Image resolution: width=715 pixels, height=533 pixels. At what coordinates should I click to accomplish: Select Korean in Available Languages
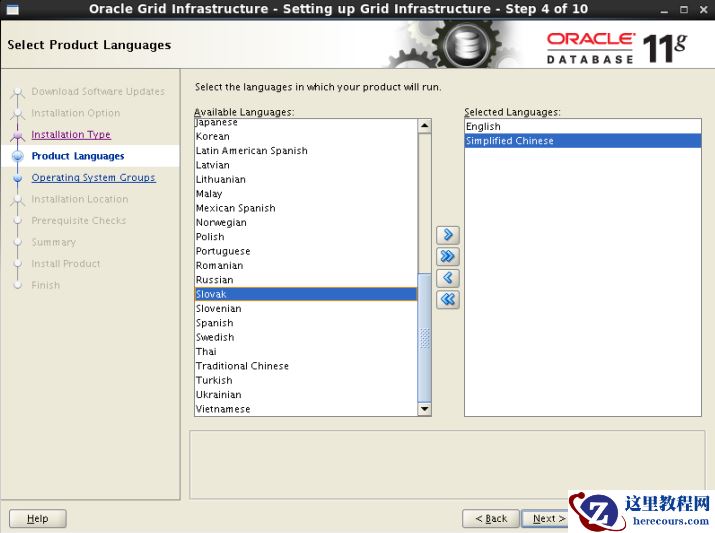click(x=306, y=136)
